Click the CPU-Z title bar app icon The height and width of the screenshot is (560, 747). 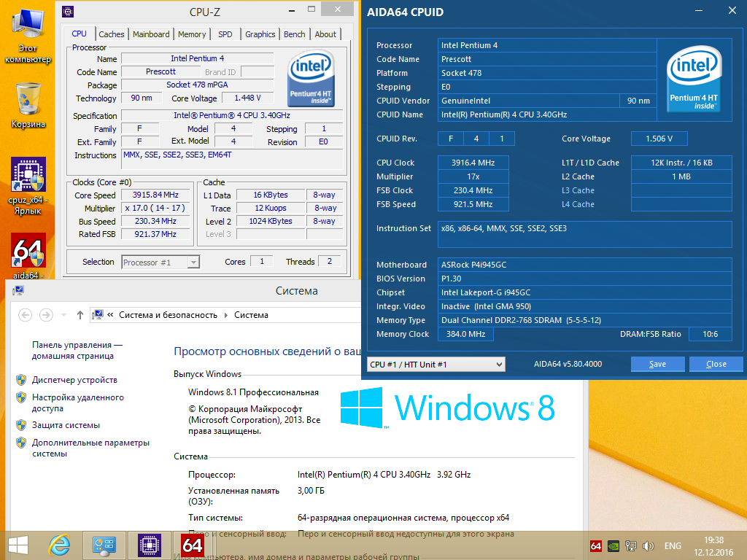[68, 12]
